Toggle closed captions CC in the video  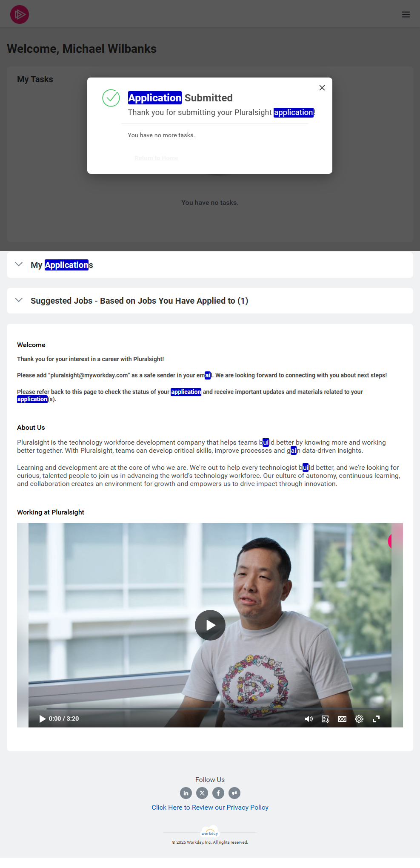342,719
